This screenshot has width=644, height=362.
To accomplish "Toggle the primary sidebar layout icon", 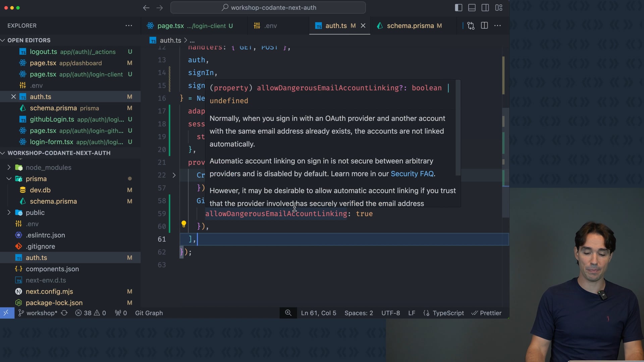I will point(458,7).
